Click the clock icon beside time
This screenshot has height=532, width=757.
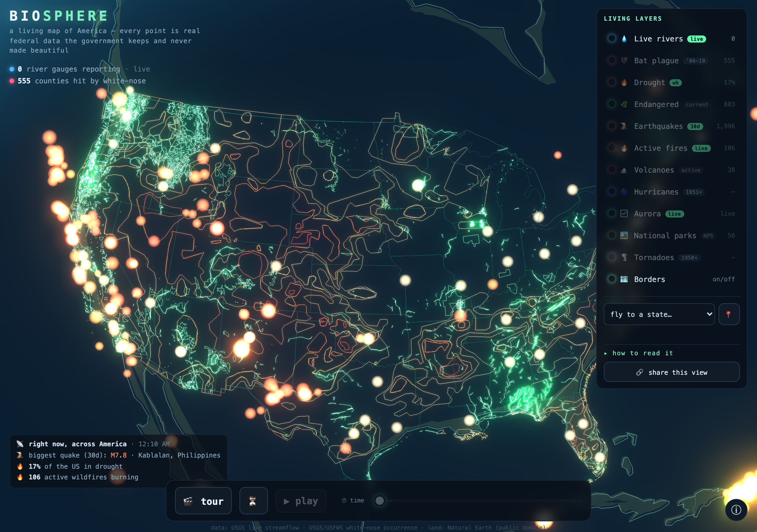click(344, 500)
